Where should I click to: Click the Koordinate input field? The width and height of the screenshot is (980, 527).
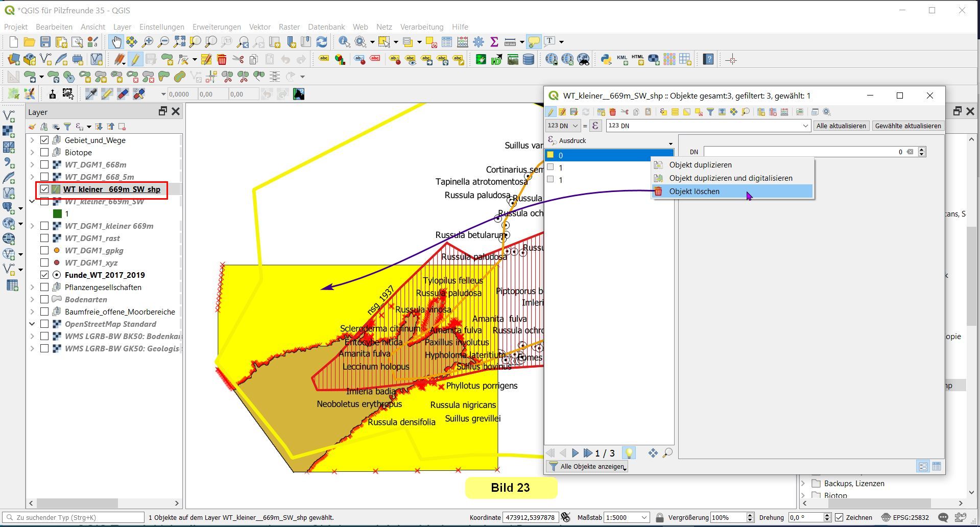coord(530,517)
